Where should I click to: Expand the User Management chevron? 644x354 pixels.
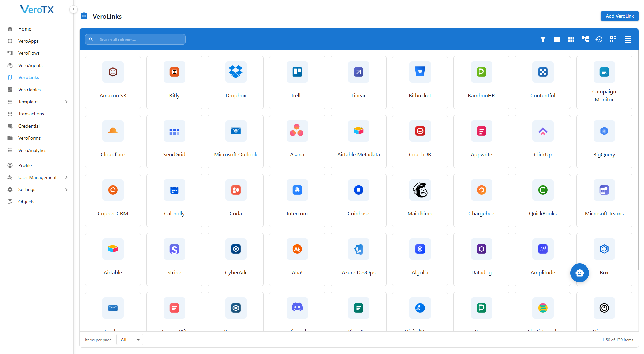(x=66, y=177)
